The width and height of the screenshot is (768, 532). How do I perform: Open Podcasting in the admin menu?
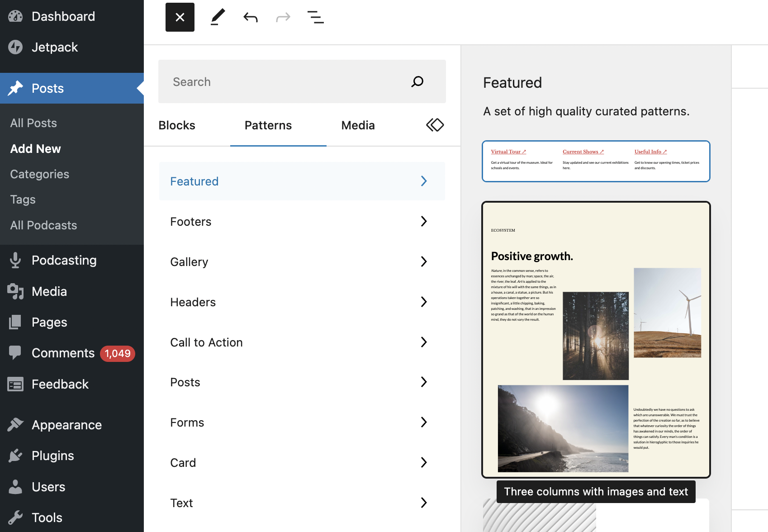[x=64, y=260]
